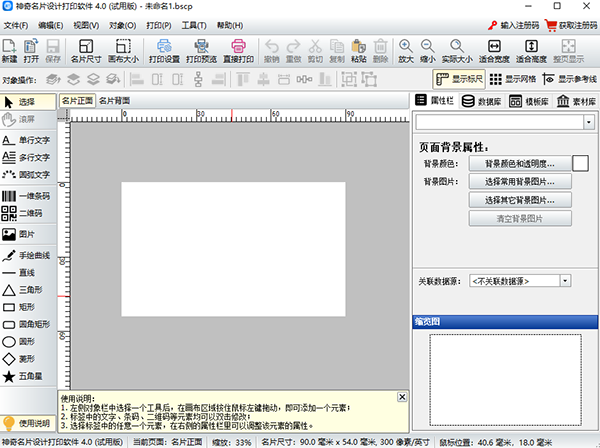Select the 一维条码 (barcode) tool
The height and width of the screenshot is (448, 600).
click(28, 196)
